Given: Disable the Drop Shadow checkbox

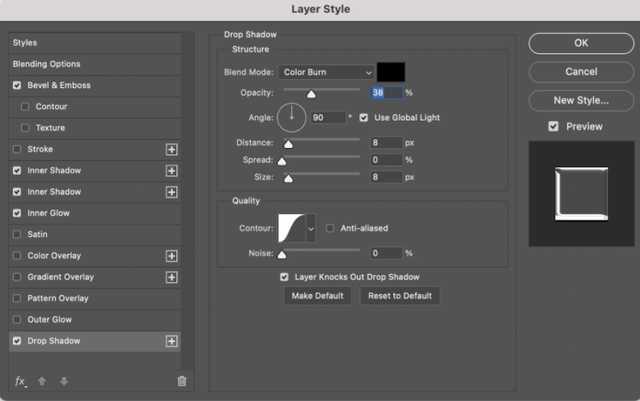Looking at the screenshot, I should (17, 341).
